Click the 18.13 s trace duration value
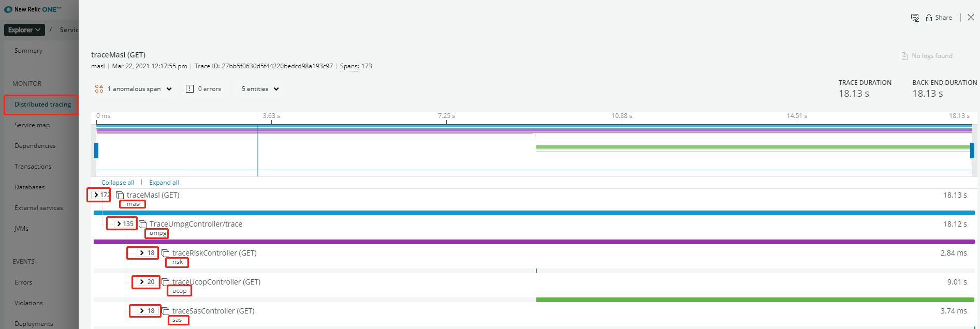This screenshot has width=980, height=329. 854,94
